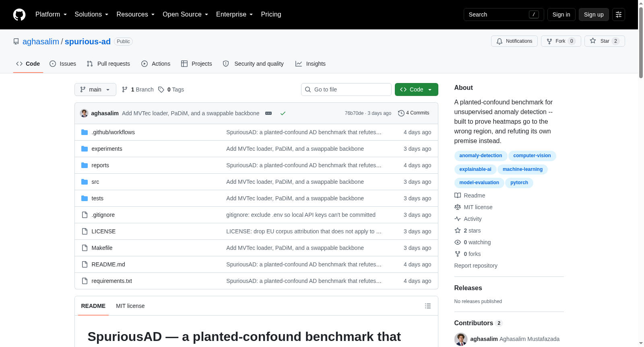Click the reports folder icon

[85, 165]
